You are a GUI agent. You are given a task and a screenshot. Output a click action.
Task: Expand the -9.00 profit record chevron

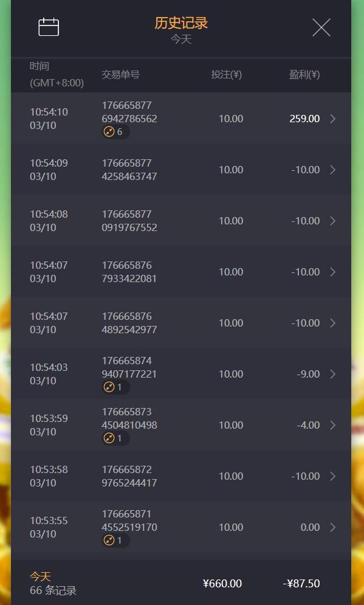(x=333, y=374)
